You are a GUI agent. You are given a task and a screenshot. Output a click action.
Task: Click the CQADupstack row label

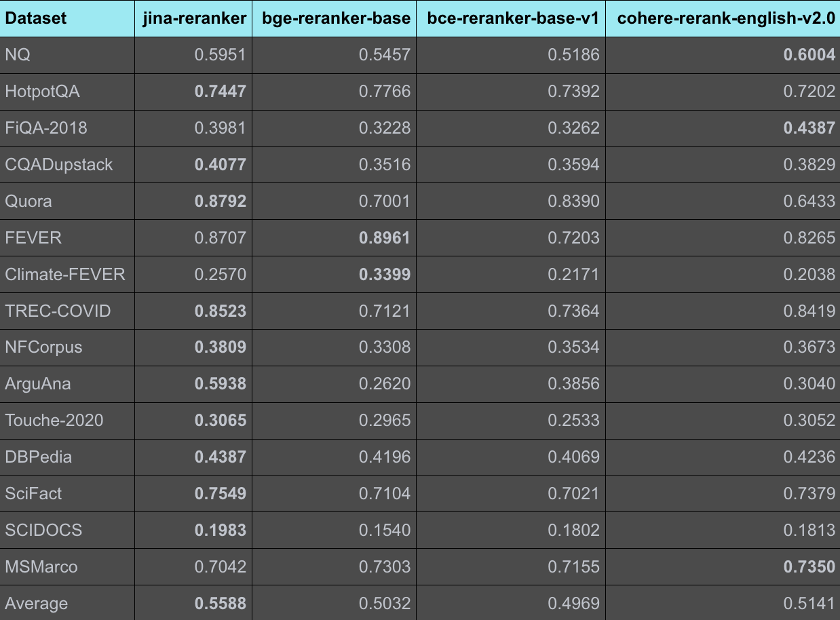click(x=59, y=165)
